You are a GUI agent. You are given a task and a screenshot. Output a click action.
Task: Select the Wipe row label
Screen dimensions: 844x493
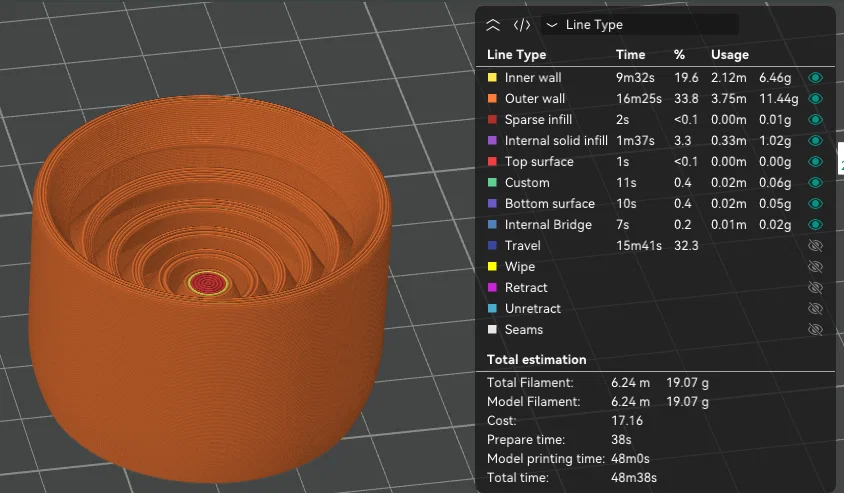coord(519,266)
